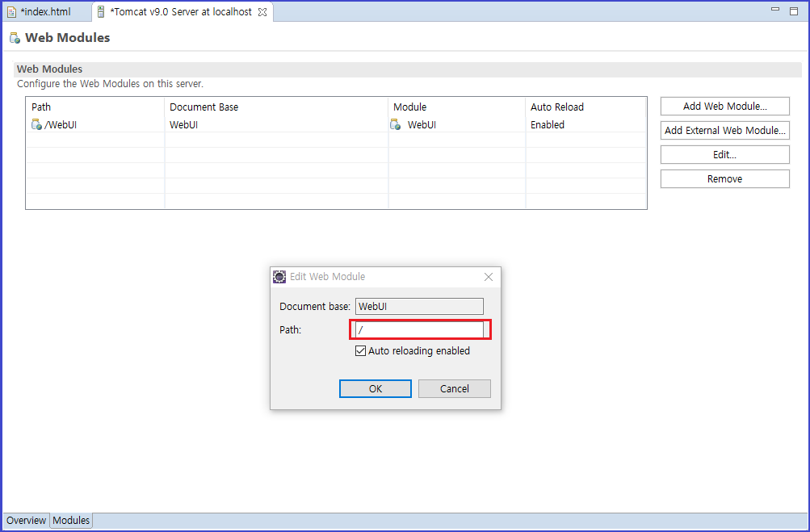The image size is (810, 532).
Task: Click the WebUI module column icon
Action: pos(395,124)
